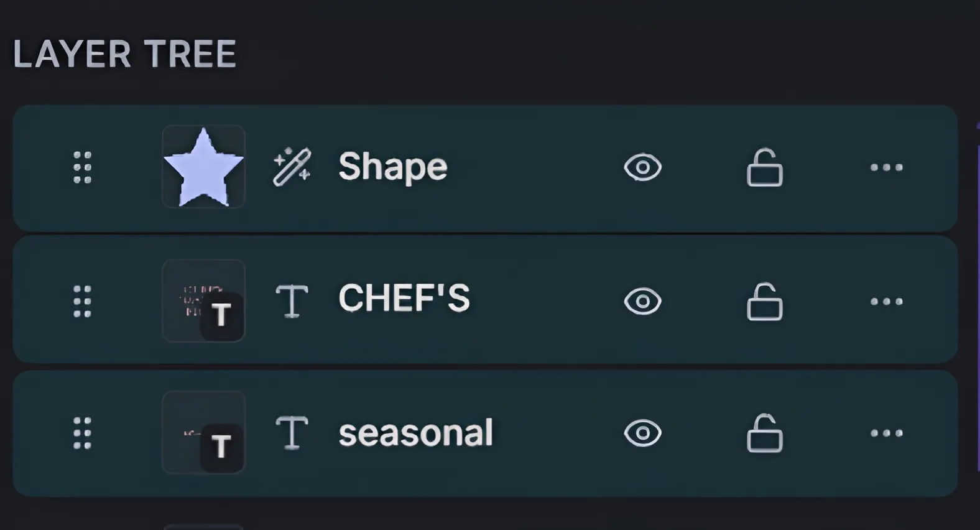Screen dimensions: 980x530
Task: Open more options for the CHEF'S layer
Action: [x=886, y=302]
